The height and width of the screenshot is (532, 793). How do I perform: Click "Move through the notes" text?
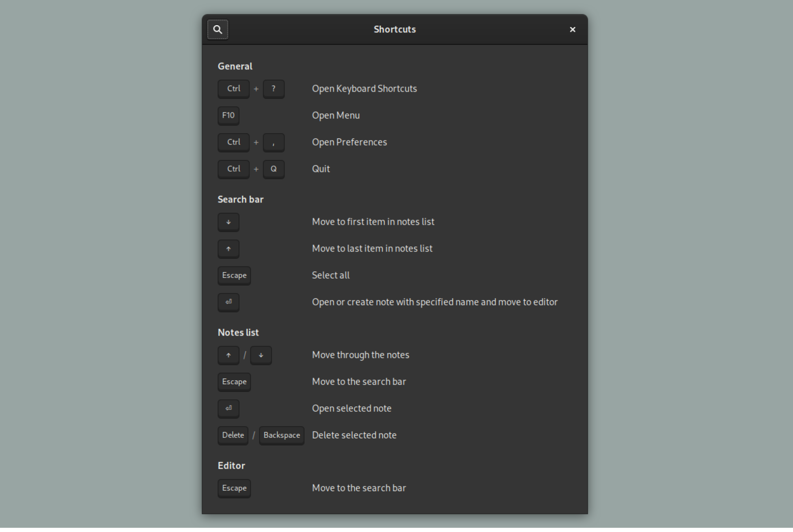[361, 355]
